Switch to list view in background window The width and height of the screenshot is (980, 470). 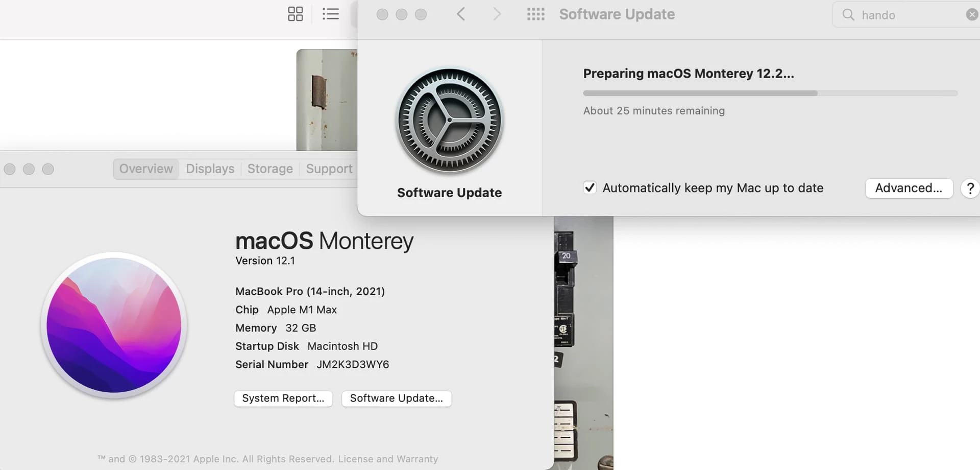(x=331, y=14)
